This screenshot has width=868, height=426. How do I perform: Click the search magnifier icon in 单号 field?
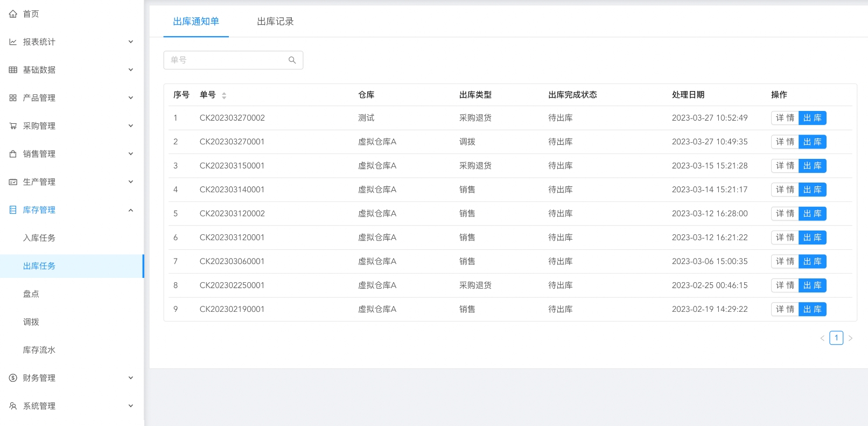(292, 60)
